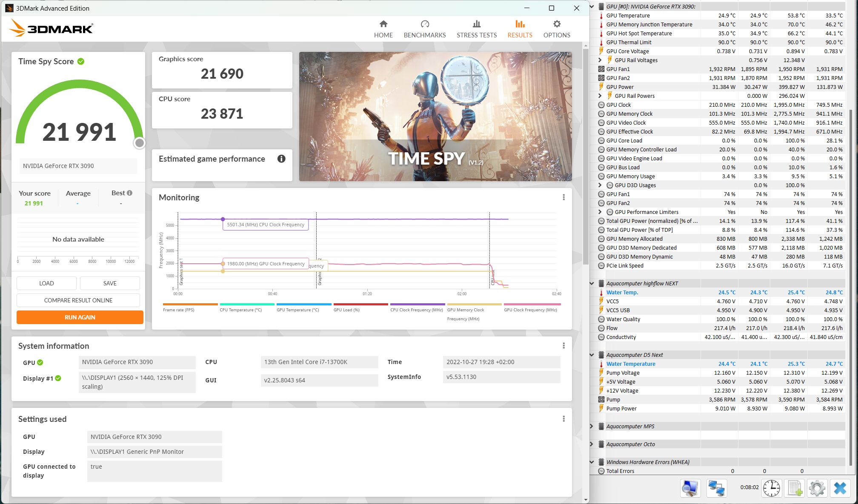This screenshot has height=504, width=858.
Task: Open HWiNFO sensor settings gear
Action: [817, 488]
